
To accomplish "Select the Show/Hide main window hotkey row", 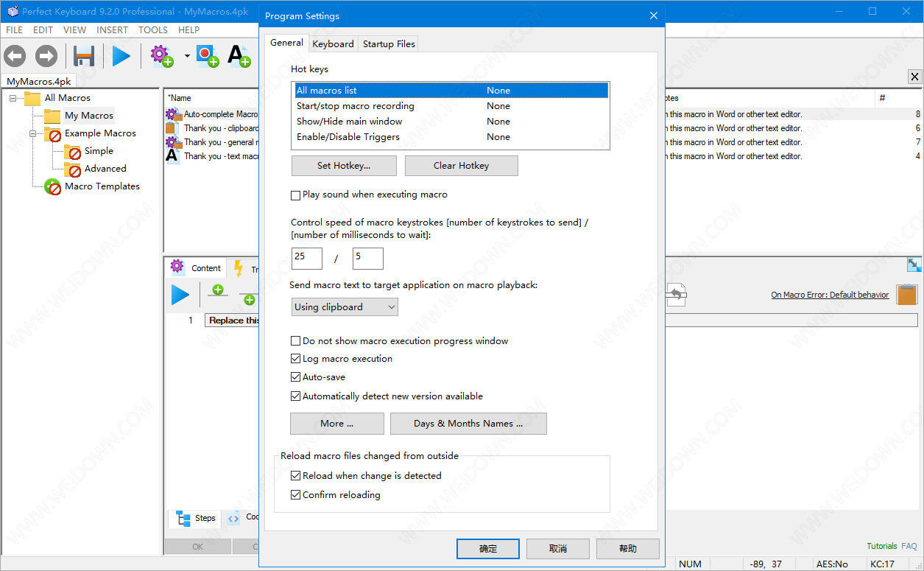I will [451, 122].
